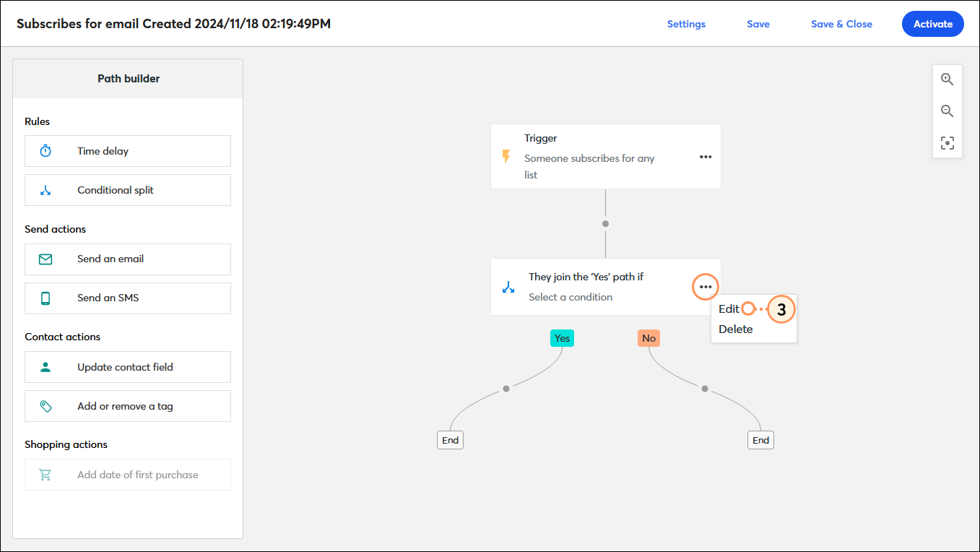Screen dimensions: 980x552
Task: Click the shopping cart icon for first purchase
Action: pos(45,475)
